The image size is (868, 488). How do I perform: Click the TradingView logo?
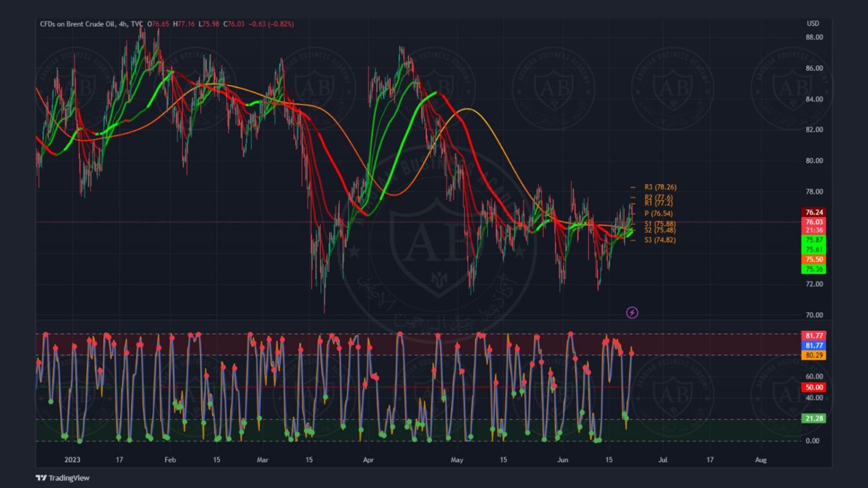pos(41,478)
